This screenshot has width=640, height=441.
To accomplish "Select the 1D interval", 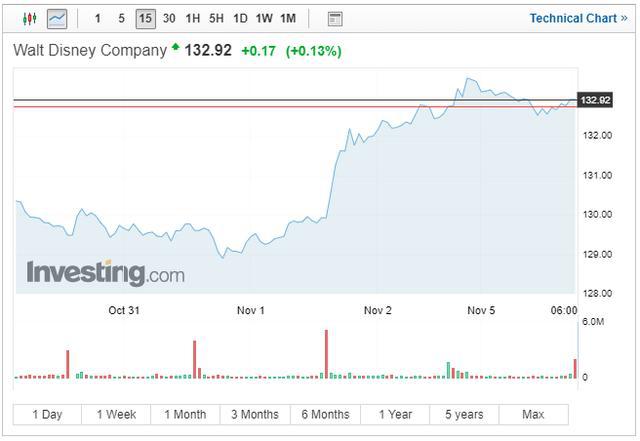I will [240, 18].
